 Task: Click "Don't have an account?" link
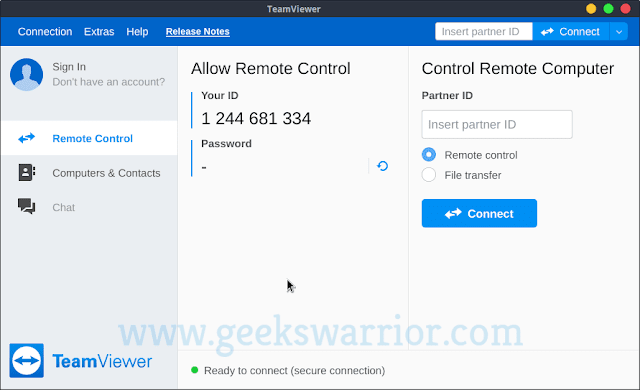point(109,82)
